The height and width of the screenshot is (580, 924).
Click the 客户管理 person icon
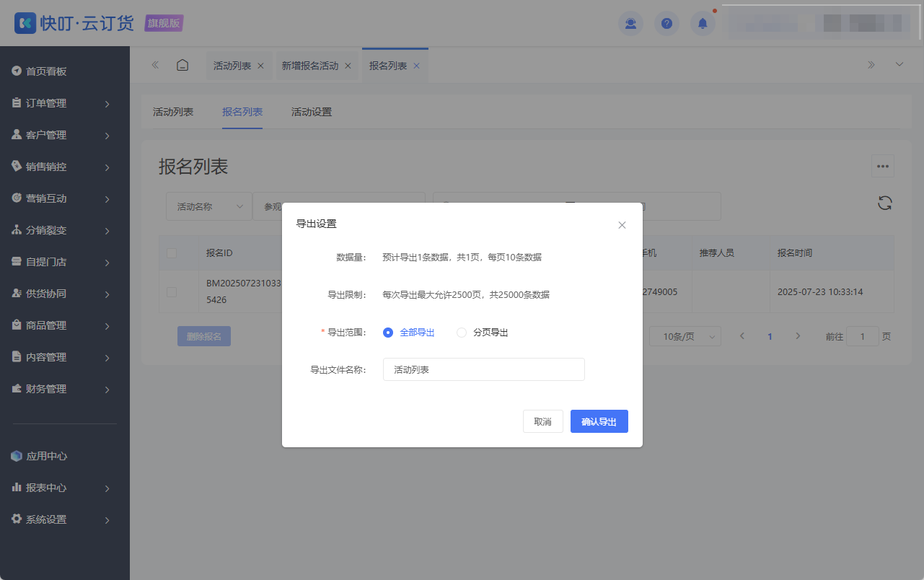tap(17, 134)
